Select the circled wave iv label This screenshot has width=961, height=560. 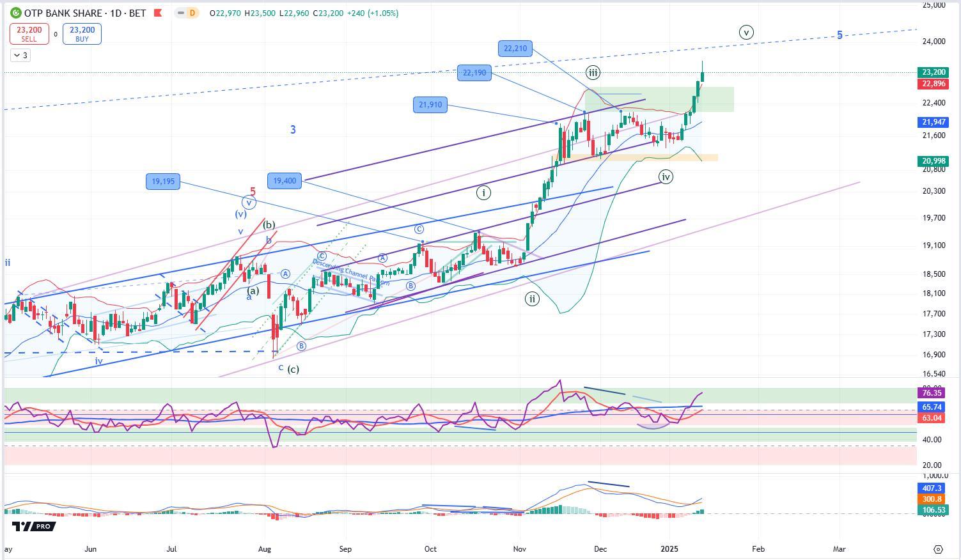(x=666, y=176)
